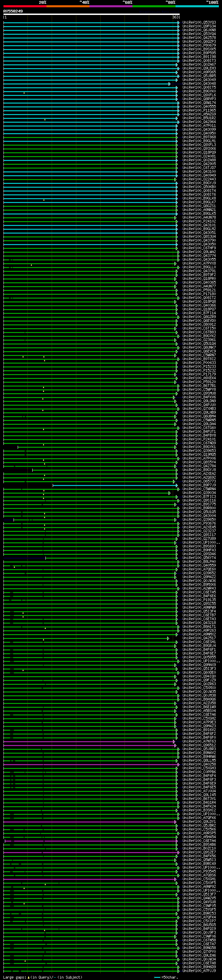Image resolution: width=222 pixels, height=980 pixels.
Task: Select UniRef100_Q43049 label
Action: pyautogui.click(x=199, y=80)
